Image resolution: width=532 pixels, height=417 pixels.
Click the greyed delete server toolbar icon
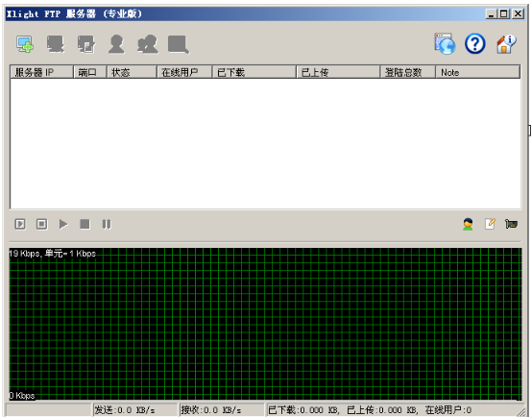pos(56,44)
